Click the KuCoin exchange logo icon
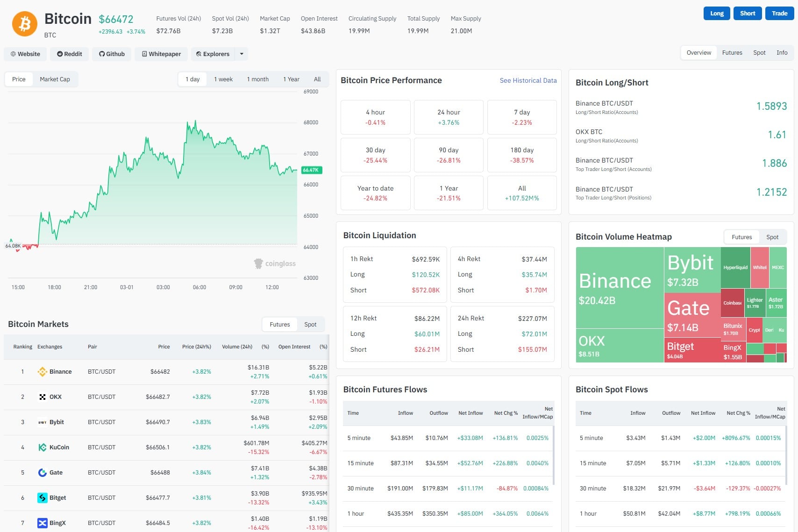Image resolution: width=798 pixels, height=532 pixels. [x=42, y=447]
